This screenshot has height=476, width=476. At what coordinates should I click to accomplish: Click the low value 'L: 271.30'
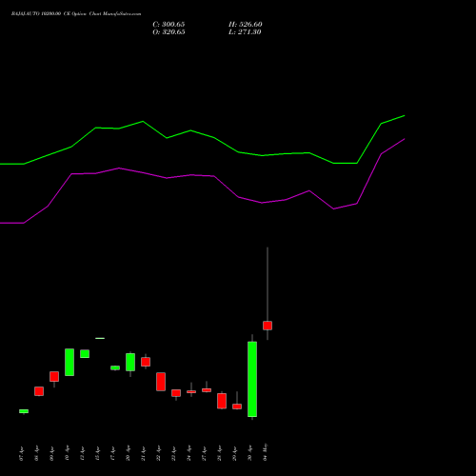245,32
